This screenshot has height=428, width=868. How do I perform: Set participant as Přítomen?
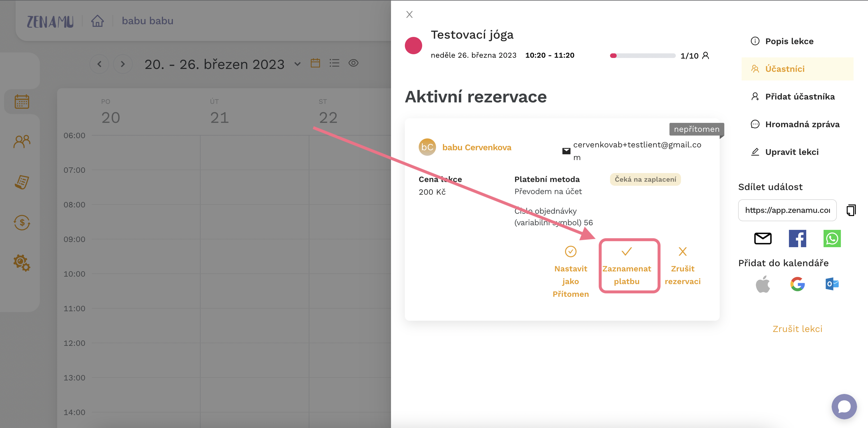coord(570,272)
